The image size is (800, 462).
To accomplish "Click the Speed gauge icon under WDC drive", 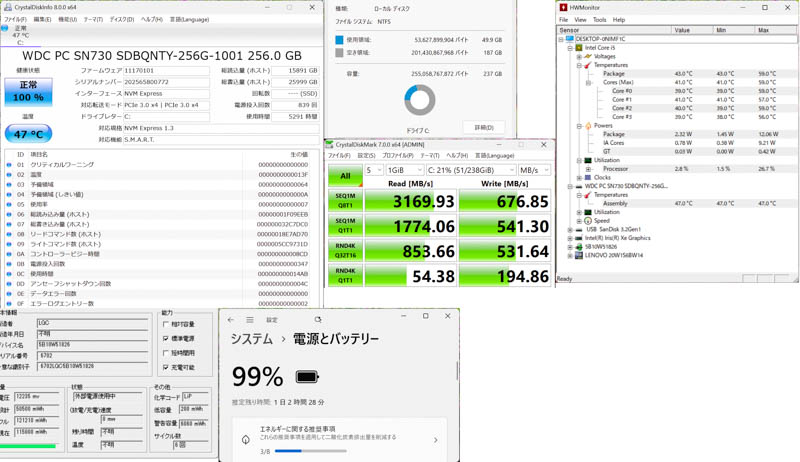I will (588, 221).
